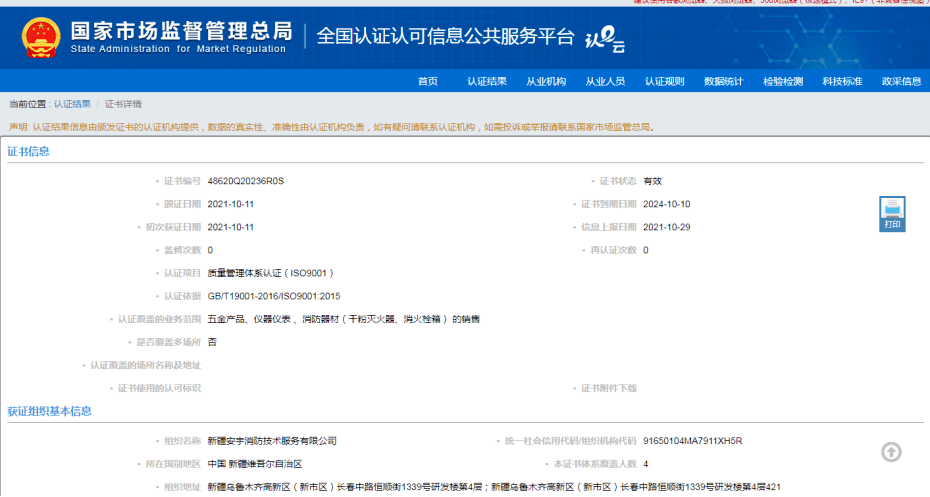Click the back-to-top arrow icon
This screenshot has height=497, width=930.
(891, 452)
